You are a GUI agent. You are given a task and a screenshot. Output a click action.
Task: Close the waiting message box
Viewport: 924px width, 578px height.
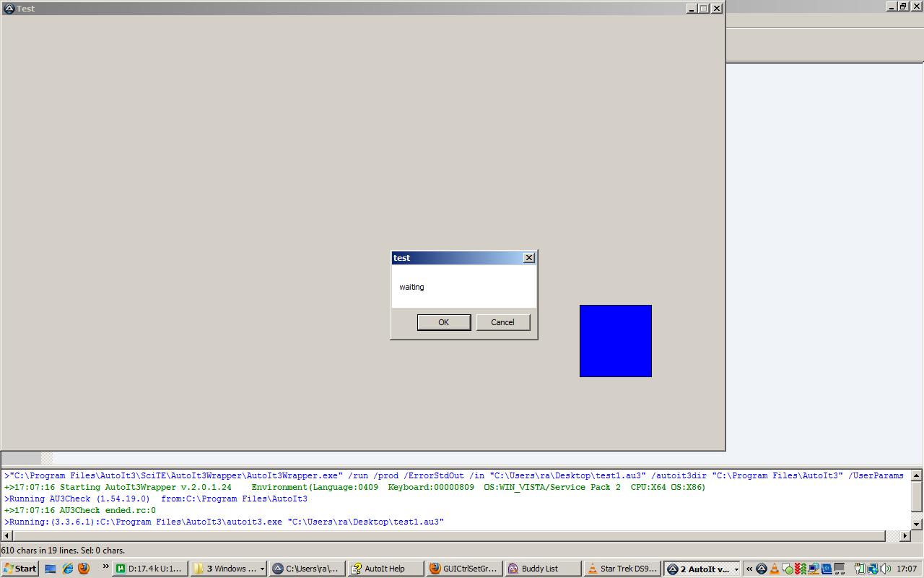529,258
